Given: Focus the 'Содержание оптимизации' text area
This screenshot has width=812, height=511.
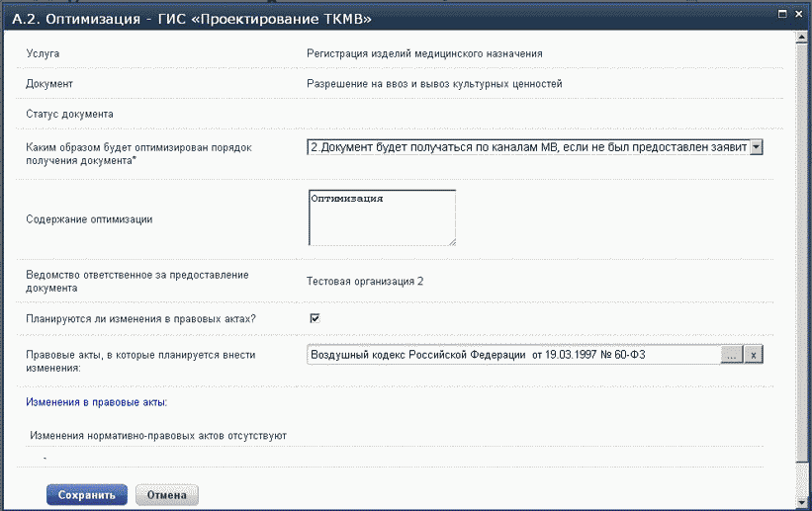Looking at the screenshot, I should pos(381,217).
